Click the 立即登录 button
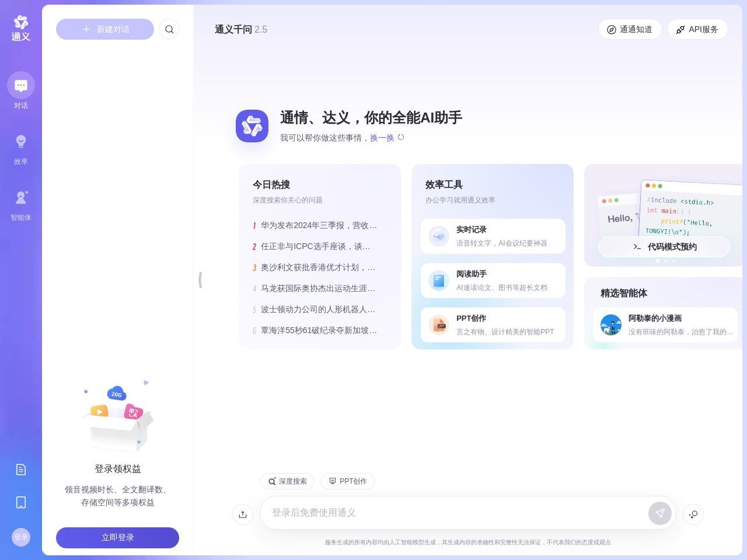This screenshot has width=747, height=560. pos(117,537)
